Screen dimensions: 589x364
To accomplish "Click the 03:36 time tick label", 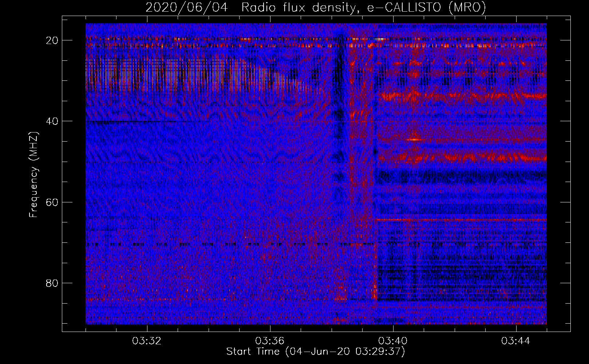I will point(270,341).
